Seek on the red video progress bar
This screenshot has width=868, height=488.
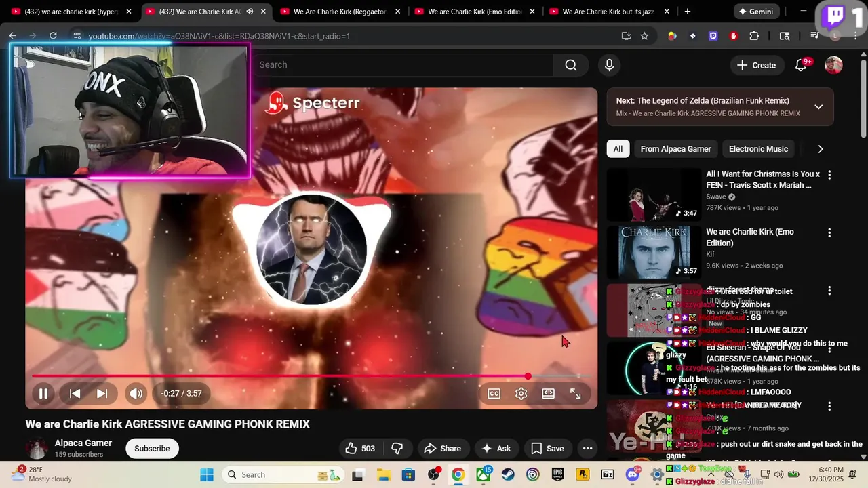(311, 376)
